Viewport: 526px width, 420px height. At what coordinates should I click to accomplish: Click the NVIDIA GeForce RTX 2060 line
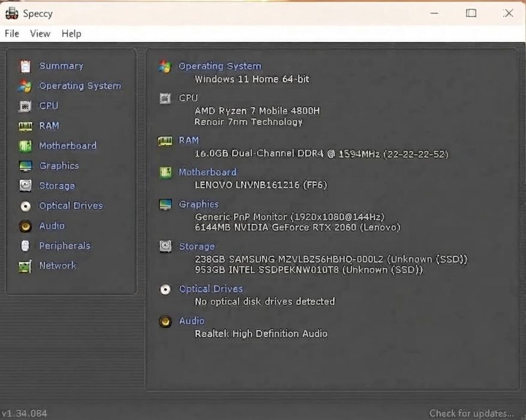click(297, 227)
